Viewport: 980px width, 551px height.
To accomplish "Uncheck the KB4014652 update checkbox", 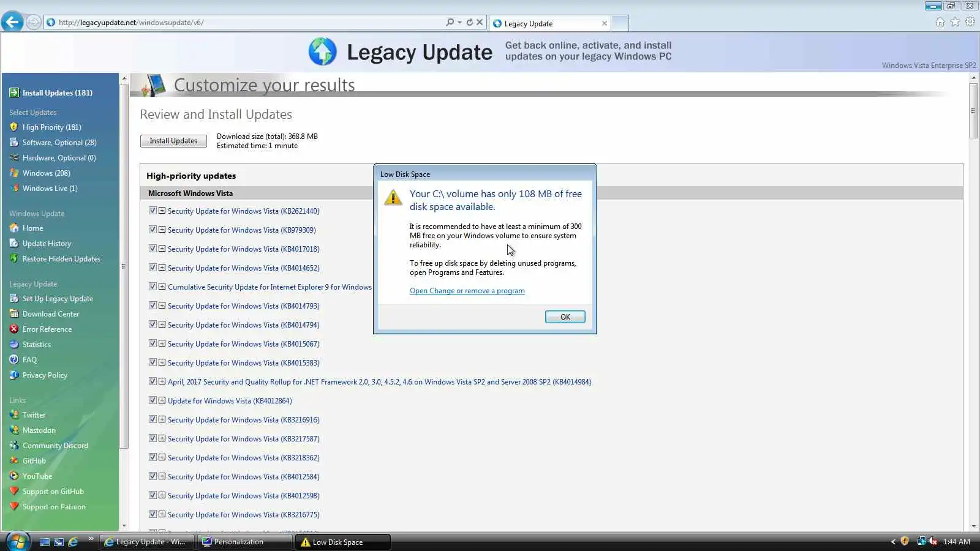I will pyautogui.click(x=153, y=268).
